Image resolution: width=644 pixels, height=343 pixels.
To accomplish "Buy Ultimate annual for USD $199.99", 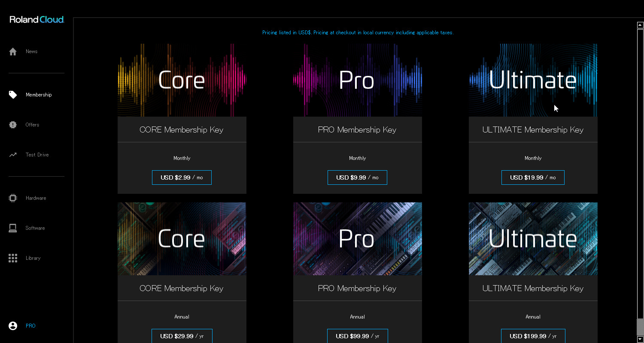I will coord(533,336).
